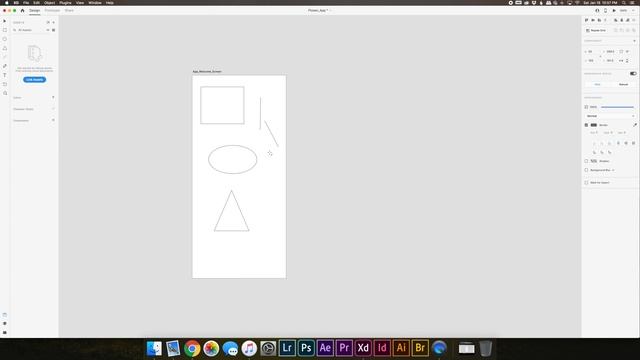Select the Text tool
Screen dimensions: 640x360
[5, 75]
